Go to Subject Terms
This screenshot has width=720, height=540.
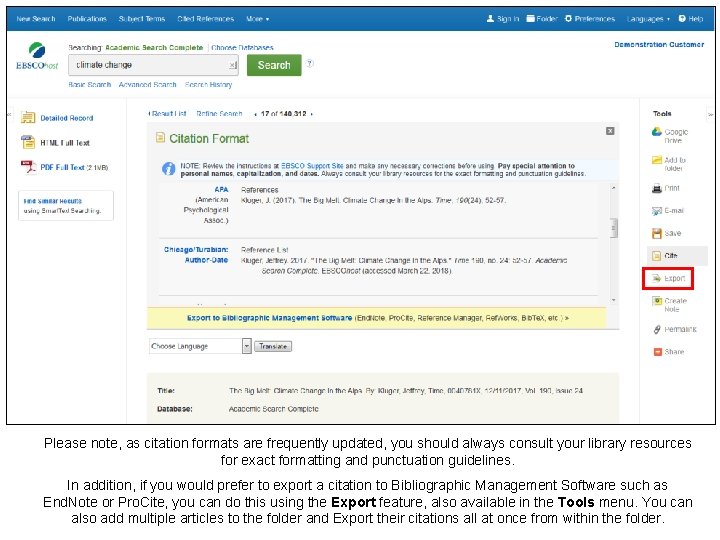[x=142, y=19]
